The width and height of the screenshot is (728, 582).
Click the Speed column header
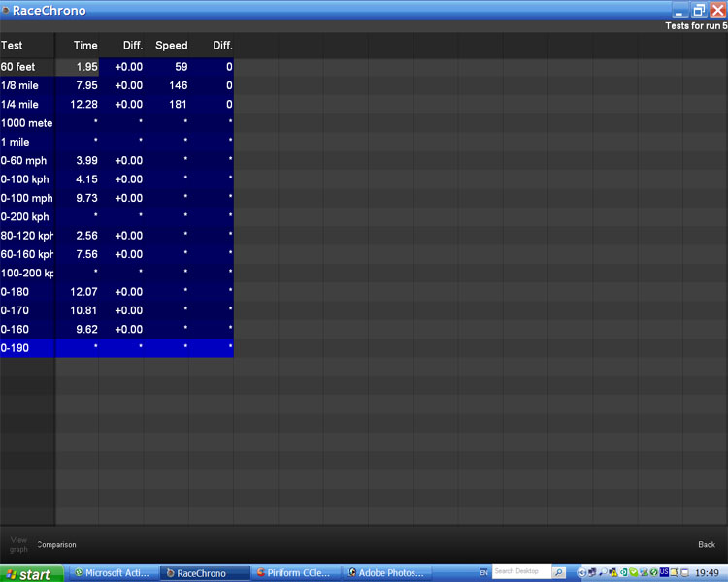tap(172, 46)
